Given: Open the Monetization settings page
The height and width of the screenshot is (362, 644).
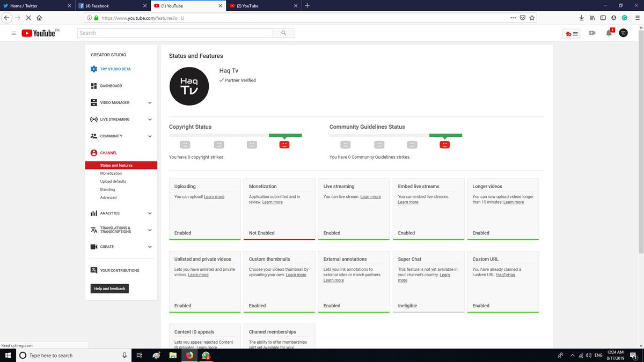Looking at the screenshot, I should 111,173.
